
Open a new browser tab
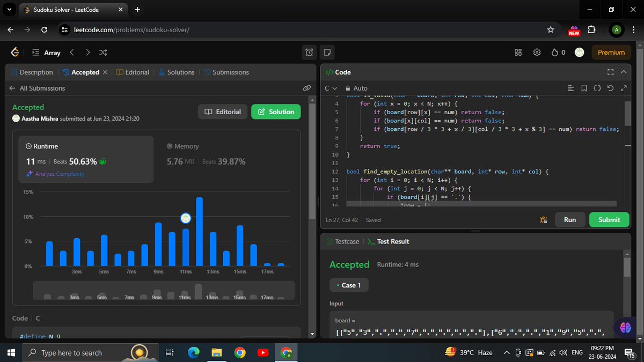tap(137, 9)
